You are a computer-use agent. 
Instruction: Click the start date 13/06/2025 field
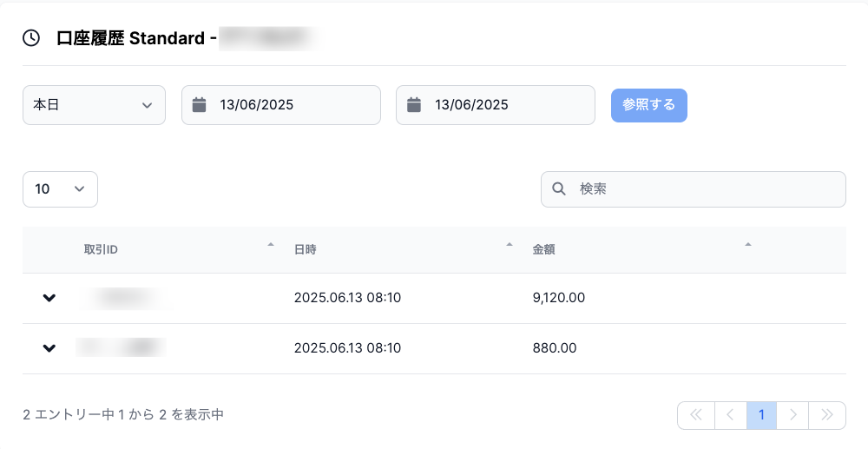click(281, 105)
